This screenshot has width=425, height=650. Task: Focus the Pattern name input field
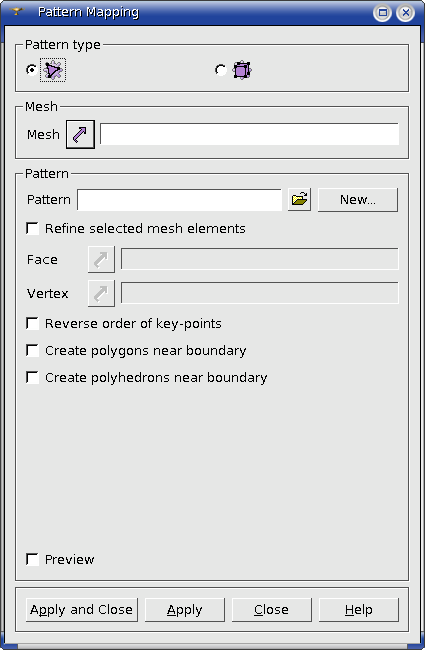pyautogui.click(x=180, y=200)
